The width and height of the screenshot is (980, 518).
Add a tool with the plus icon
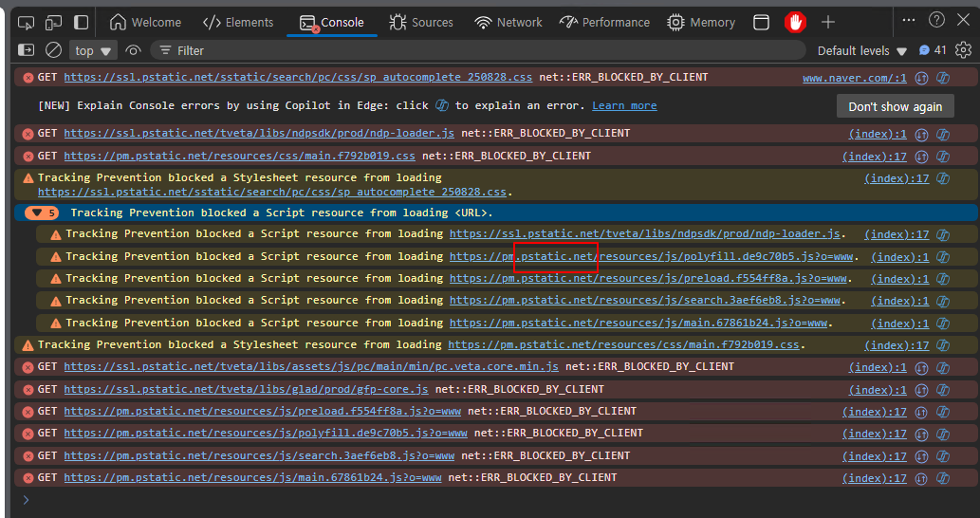tap(828, 23)
